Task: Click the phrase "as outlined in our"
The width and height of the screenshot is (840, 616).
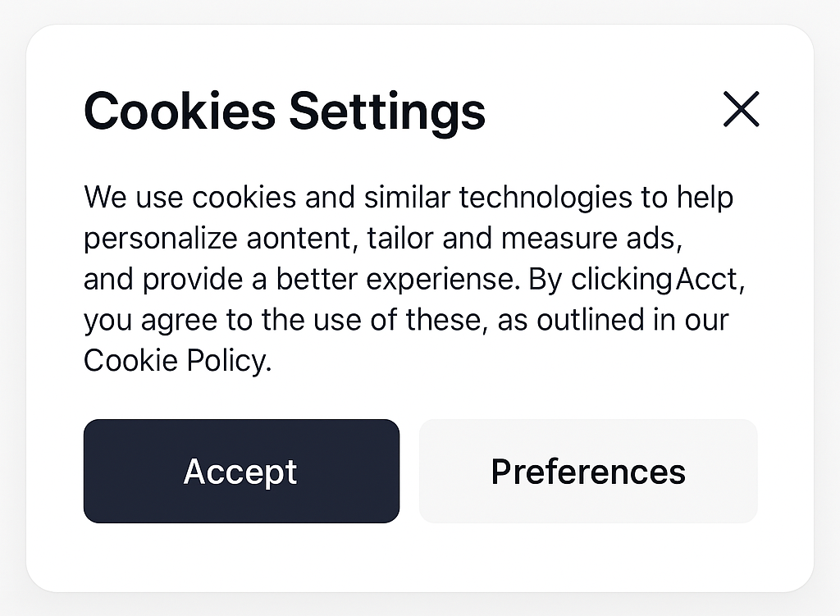Action: (x=613, y=320)
